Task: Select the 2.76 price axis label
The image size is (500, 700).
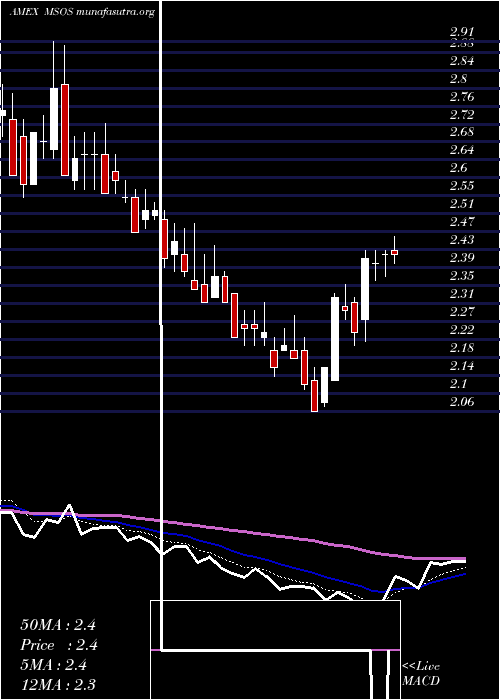Action: tap(462, 96)
